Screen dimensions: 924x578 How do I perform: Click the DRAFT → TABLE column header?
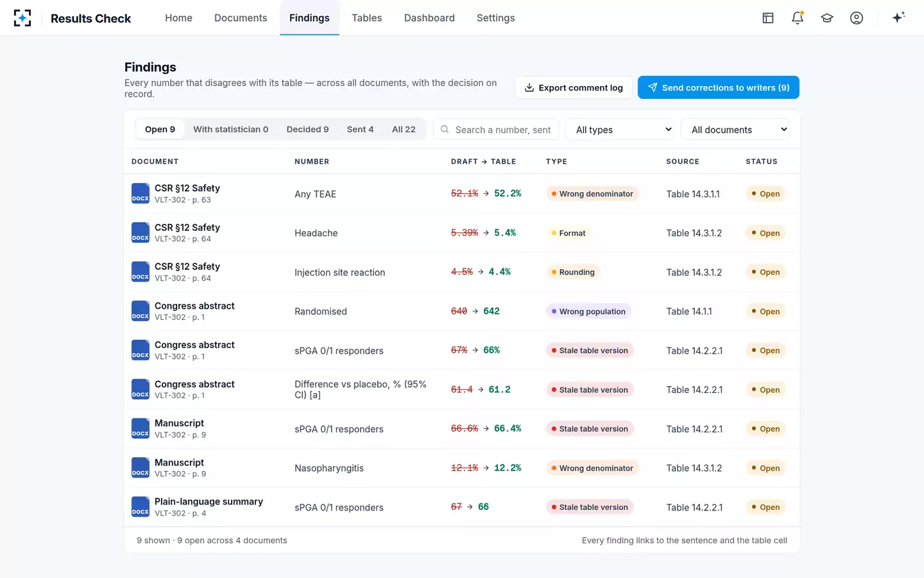click(483, 162)
